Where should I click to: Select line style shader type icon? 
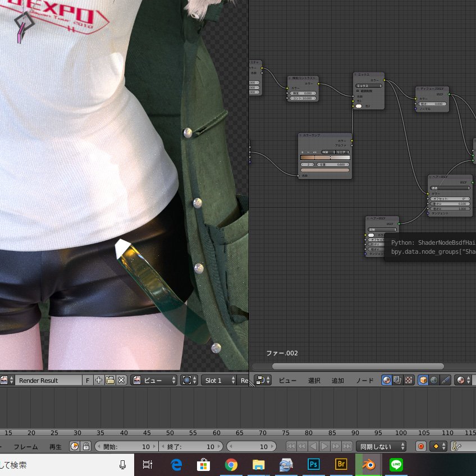click(x=445, y=380)
